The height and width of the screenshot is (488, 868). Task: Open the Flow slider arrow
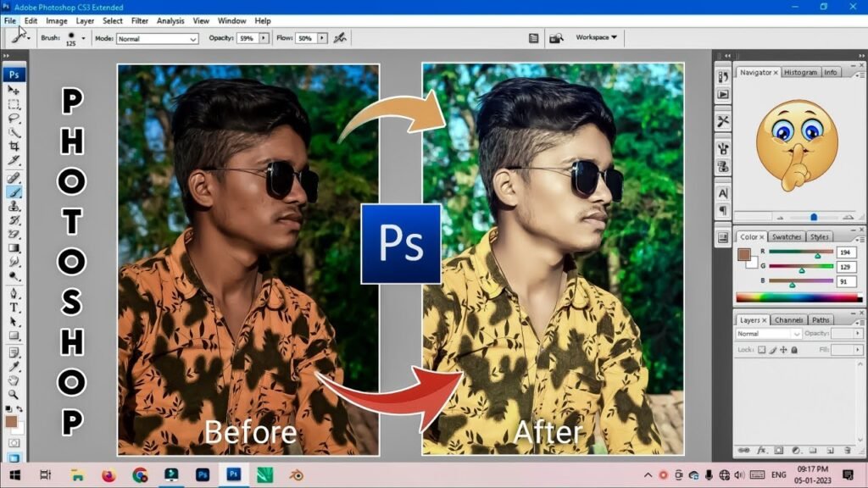[322, 38]
